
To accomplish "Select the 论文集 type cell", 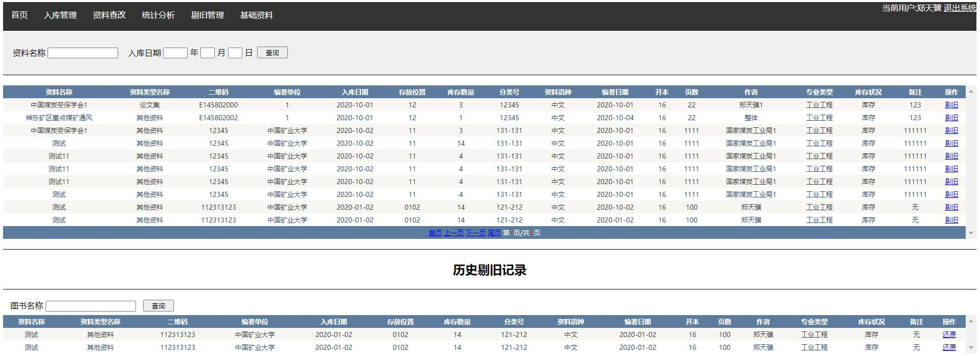I will coord(150,105).
